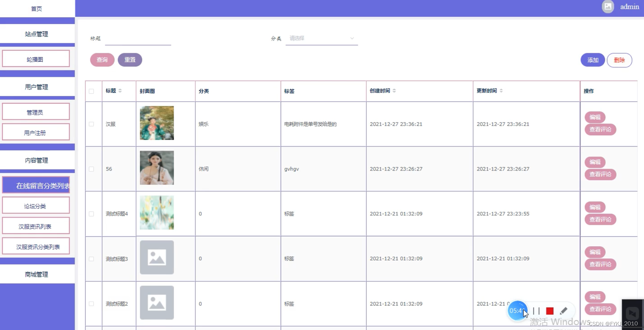Select the pencil annotation tool
The image size is (644, 330).
coord(563,311)
